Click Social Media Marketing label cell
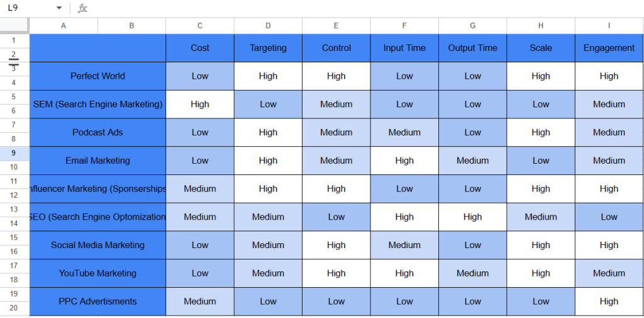 coord(97,245)
